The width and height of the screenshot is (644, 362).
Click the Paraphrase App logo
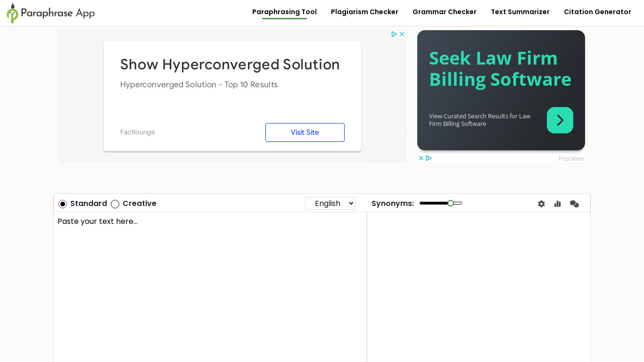tap(51, 13)
